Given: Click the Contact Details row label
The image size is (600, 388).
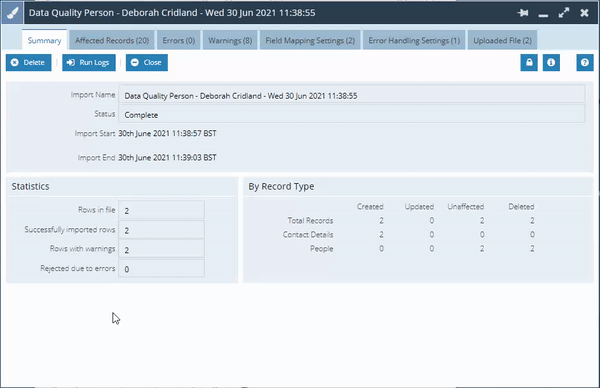Looking at the screenshot, I should 308,235.
